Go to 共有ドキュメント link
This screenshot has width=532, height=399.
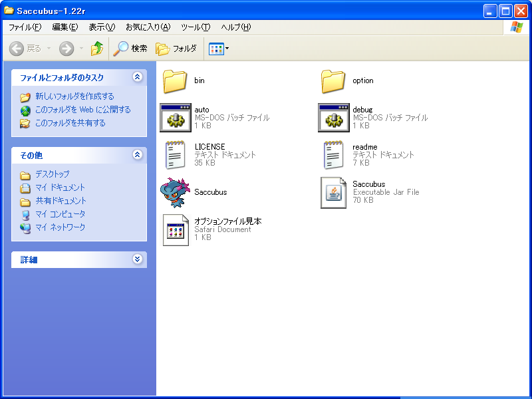tap(61, 201)
